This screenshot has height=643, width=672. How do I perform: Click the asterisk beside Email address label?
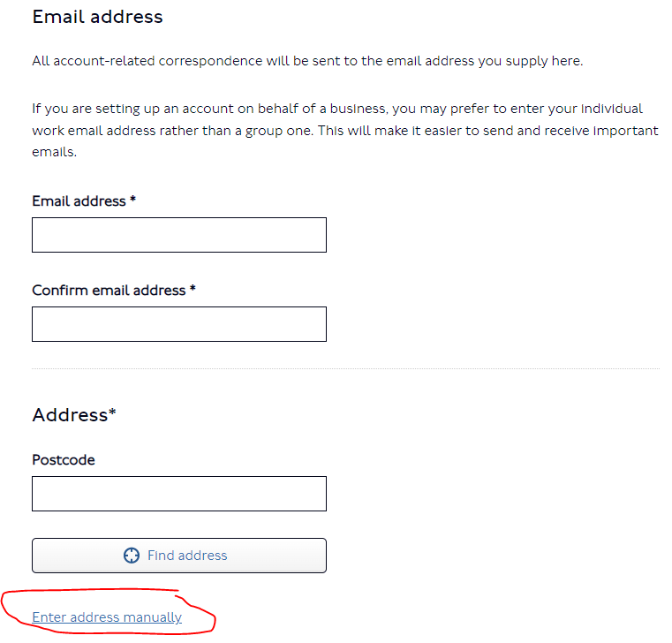click(x=133, y=200)
